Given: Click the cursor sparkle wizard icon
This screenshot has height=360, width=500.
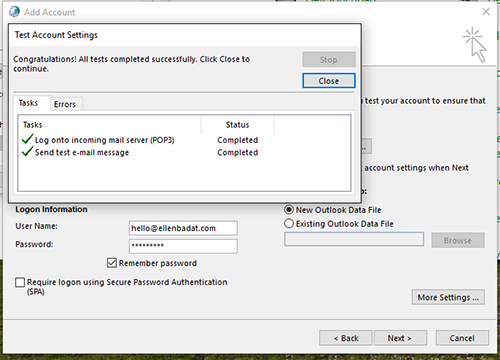Looking at the screenshot, I should pyautogui.click(x=475, y=45).
